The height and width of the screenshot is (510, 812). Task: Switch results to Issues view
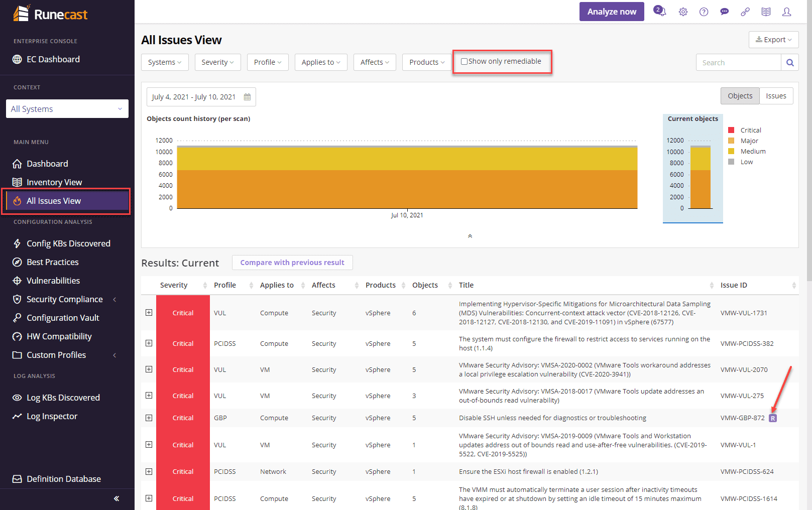point(776,95)
